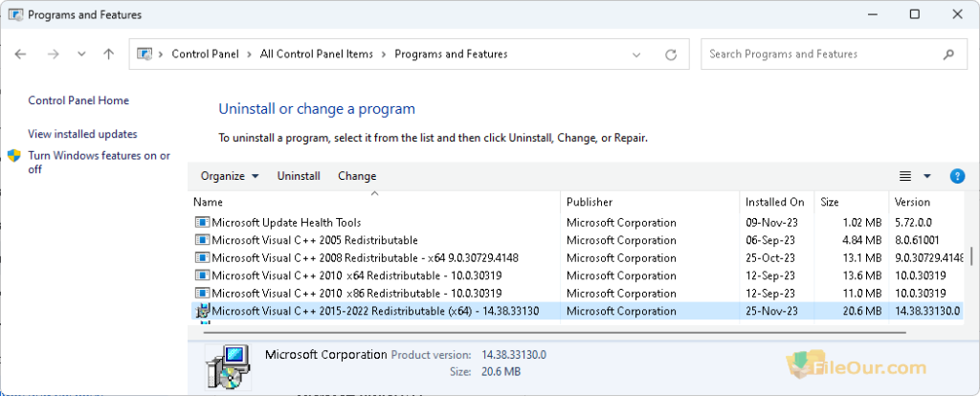The height and width of the screenshot is (396, 980).
Task: Click icon of Visual C++ 2010 x86 Redistributable
Action: pyautogui.click(x=202, y=293)
